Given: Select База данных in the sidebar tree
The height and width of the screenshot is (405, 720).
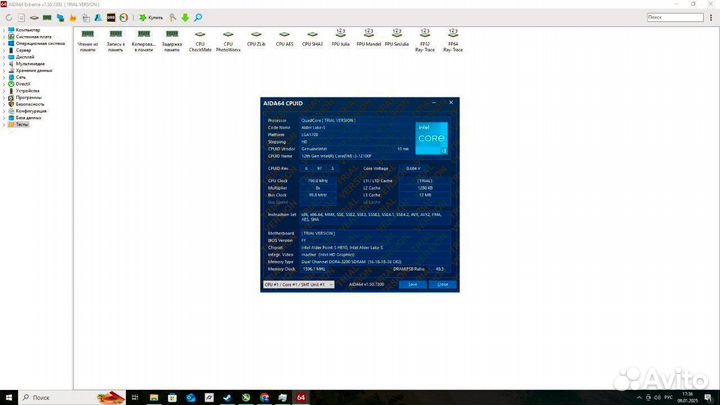Looking at the screenshot, I should point(28,118).
